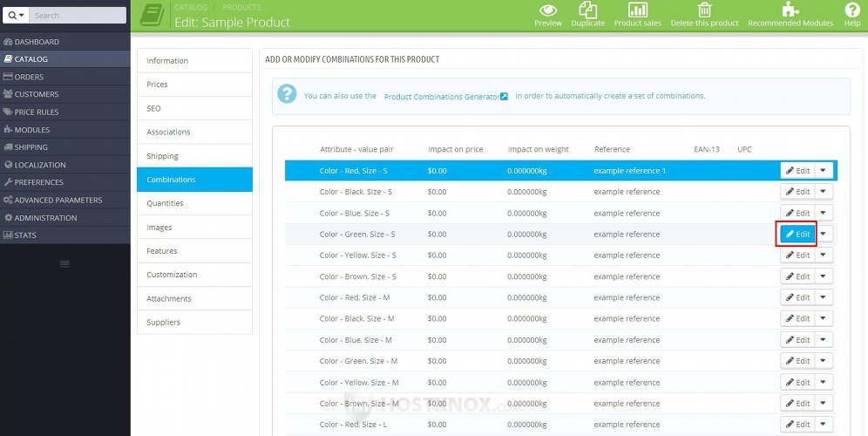Viewport: 868px width, 436px height.
Task: Expand dropdown arrow for Red, Size S row
Action: click(824, 170)
